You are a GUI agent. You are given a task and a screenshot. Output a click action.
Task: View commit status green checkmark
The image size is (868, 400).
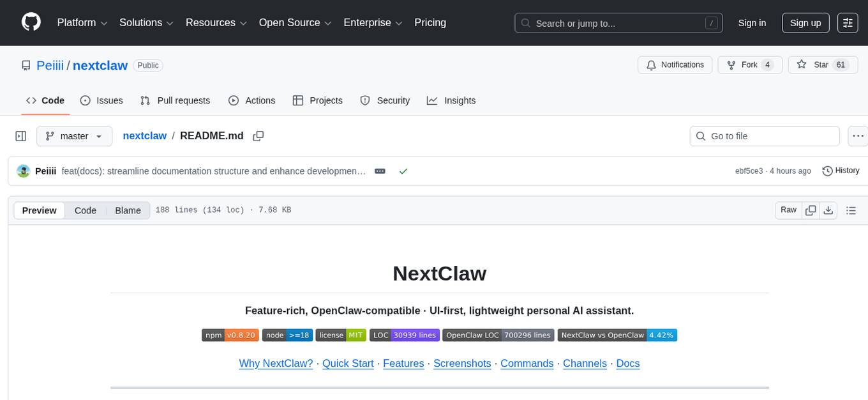tap(403, 171)
